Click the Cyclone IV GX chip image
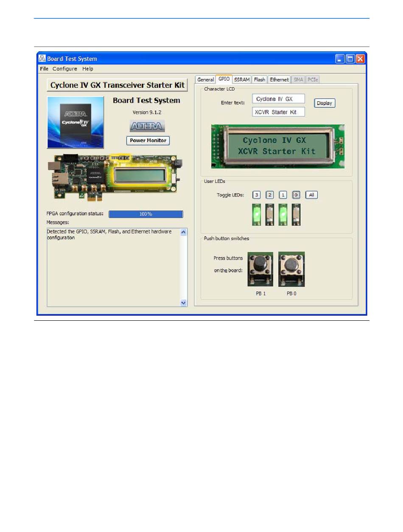Viewport: 403px width, 532px height. [x=76, y=123]
